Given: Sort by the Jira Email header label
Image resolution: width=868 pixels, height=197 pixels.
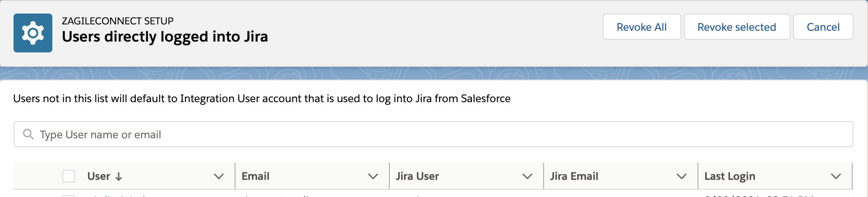Looking at the screenshot, I should pos(574,176).
